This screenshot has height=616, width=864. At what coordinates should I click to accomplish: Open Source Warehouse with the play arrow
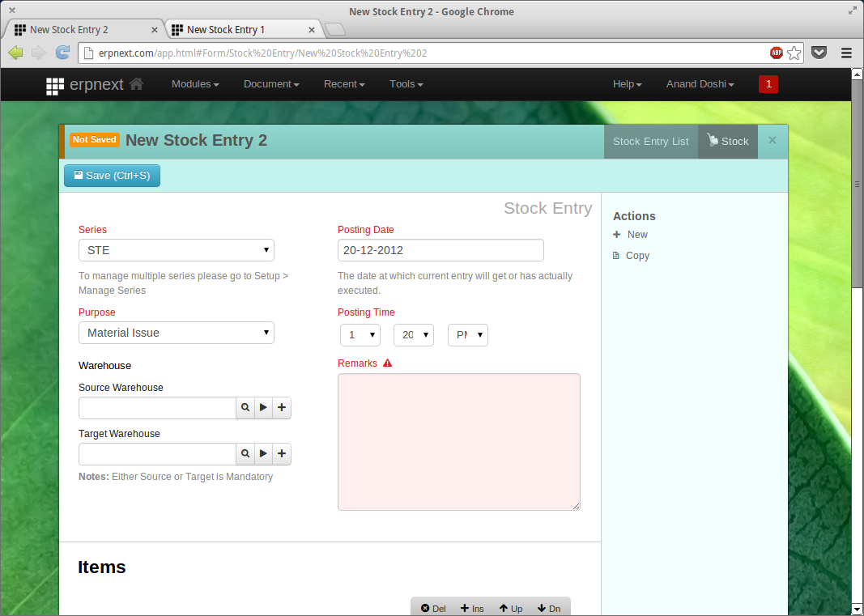pyautogui.click(x=263, y=408)
